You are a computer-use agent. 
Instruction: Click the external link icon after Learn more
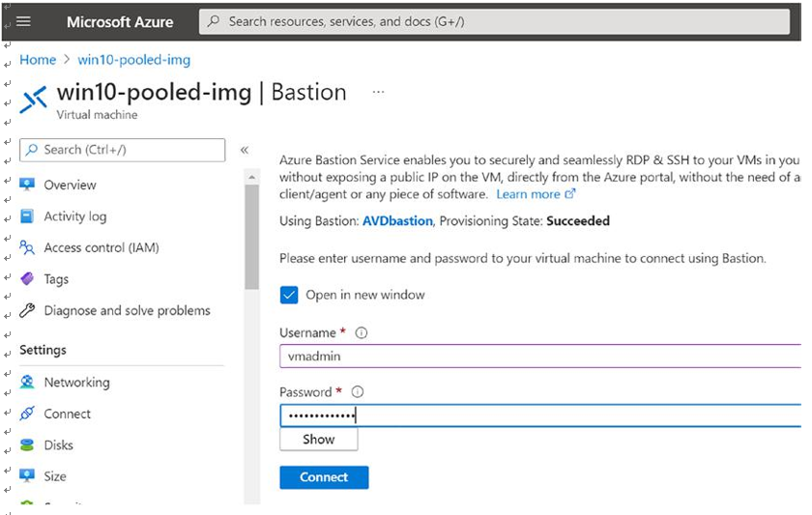pyautogui.click(x=570, y=194)
